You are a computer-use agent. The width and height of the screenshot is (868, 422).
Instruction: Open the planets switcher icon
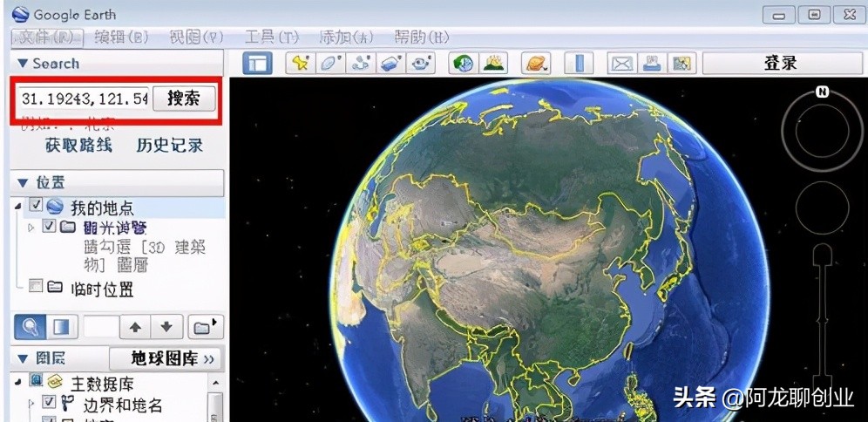pyautogui.click(x=536, y=63)
